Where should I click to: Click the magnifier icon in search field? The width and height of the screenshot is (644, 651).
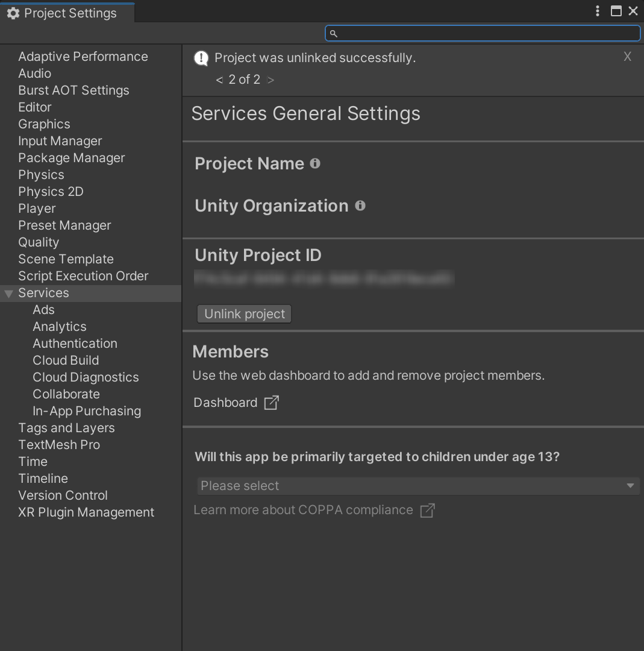tap(334, 33)
